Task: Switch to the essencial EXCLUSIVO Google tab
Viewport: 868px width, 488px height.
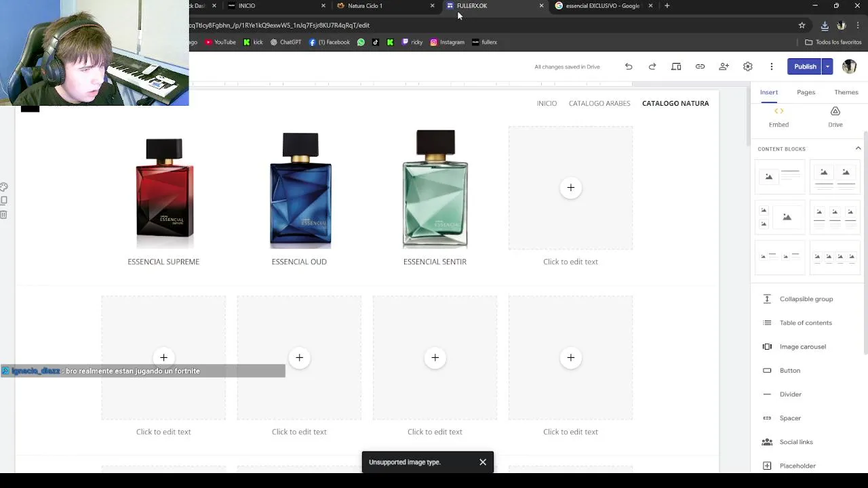Action: 601,5
